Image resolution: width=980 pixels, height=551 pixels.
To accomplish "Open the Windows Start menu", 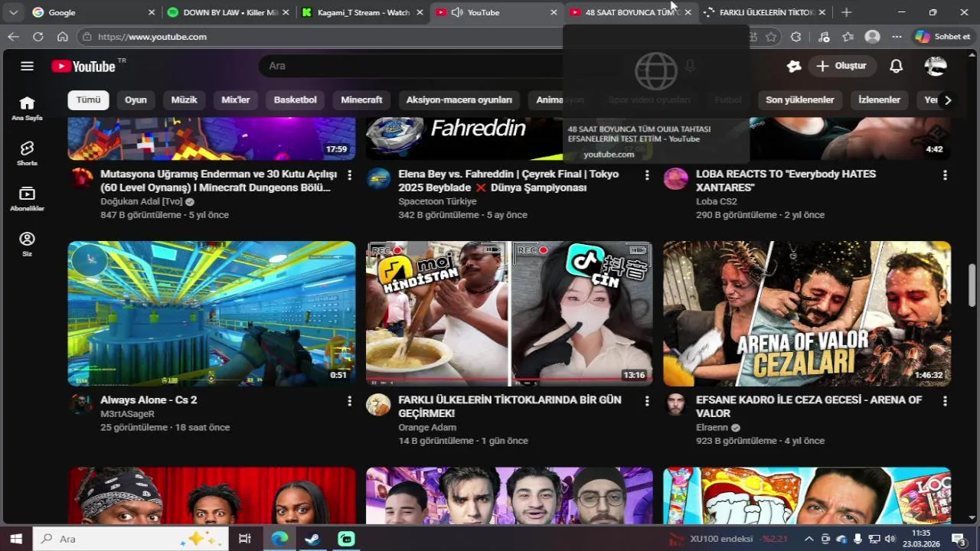I will coord(15,539).
